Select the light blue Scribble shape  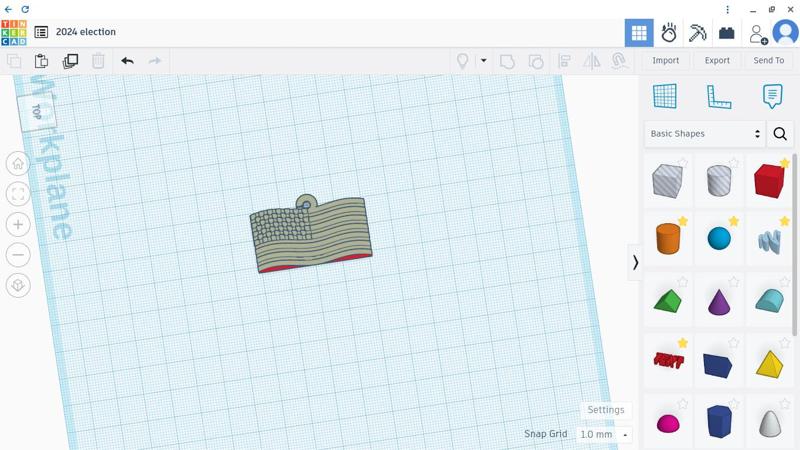[x=768, y=241]
